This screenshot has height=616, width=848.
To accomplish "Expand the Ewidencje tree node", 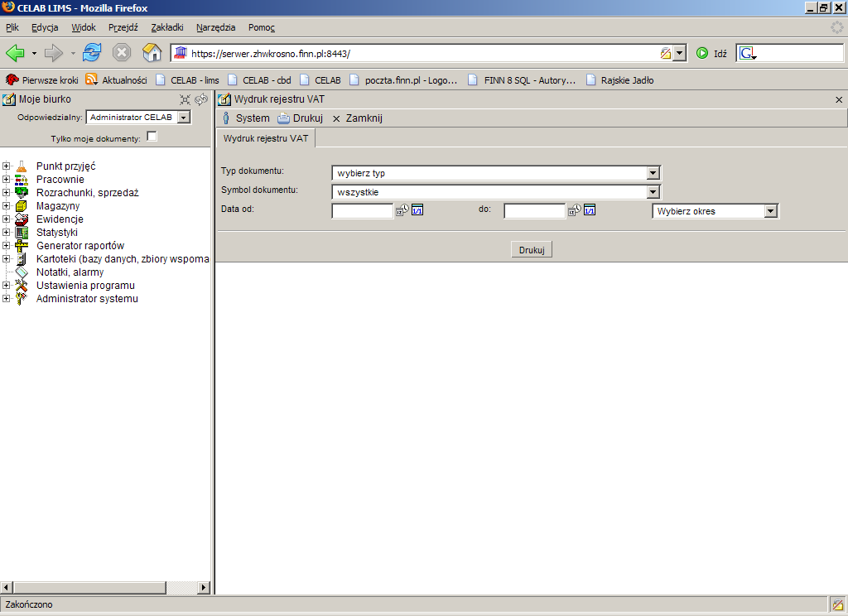I will pyautogui.click(x=6, y=219).
